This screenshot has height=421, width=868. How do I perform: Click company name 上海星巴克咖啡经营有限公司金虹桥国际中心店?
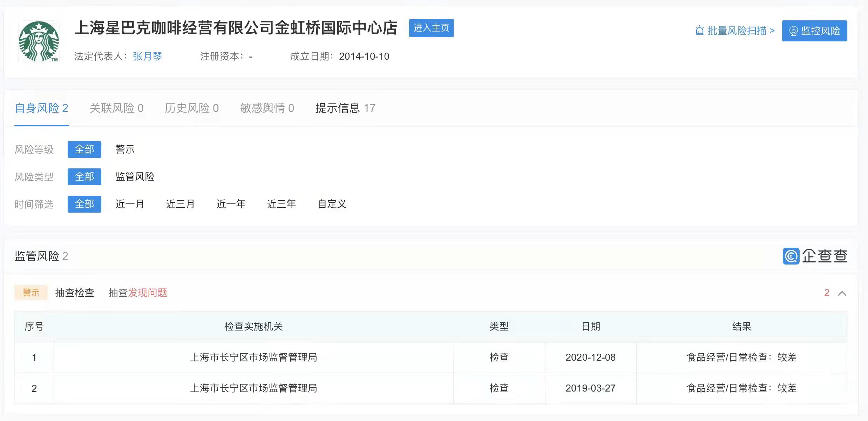coord(236,28)
